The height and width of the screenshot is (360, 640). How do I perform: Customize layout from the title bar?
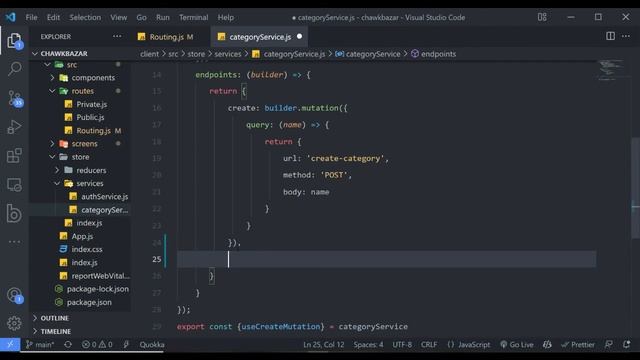542,17
